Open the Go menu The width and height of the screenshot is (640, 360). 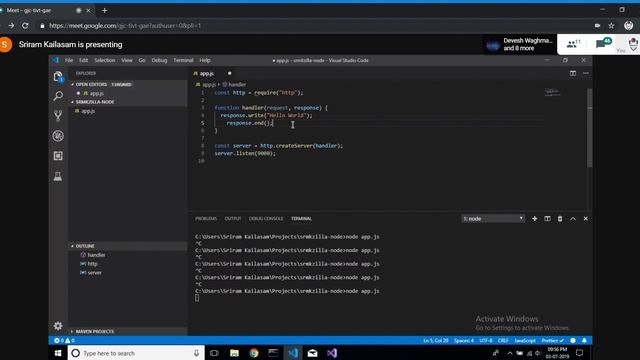pyautogui.click(x=142, y=60)
